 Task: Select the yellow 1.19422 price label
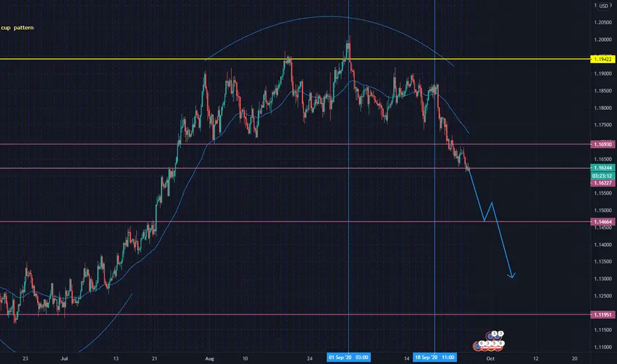(x=602, y=59)
